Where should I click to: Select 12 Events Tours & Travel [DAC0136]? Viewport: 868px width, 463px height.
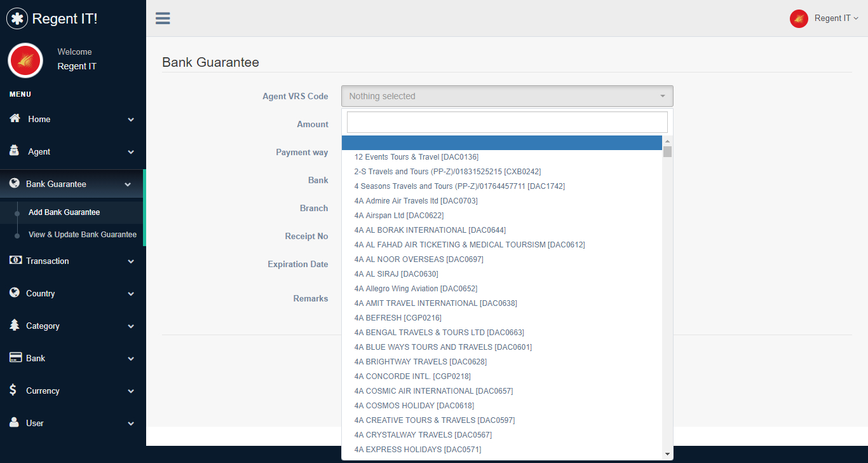(502, 157)
